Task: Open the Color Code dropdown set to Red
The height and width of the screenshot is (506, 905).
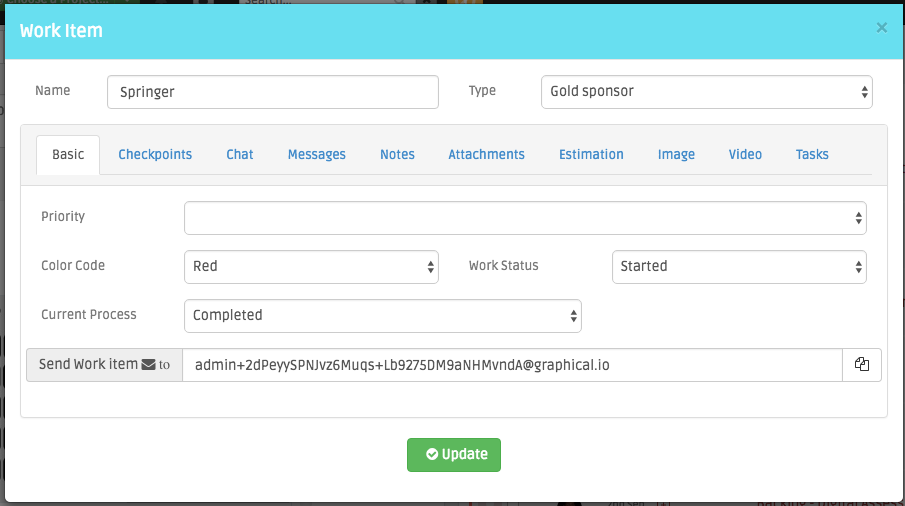Action: point(311,267)
